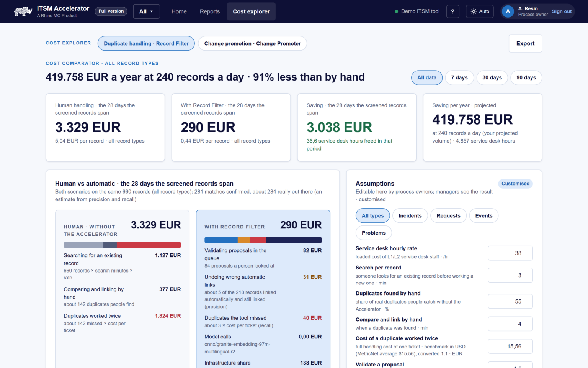Toggle the Auto theme sun icon
This screenshot has width=588, height=368.
click(474, 11)
